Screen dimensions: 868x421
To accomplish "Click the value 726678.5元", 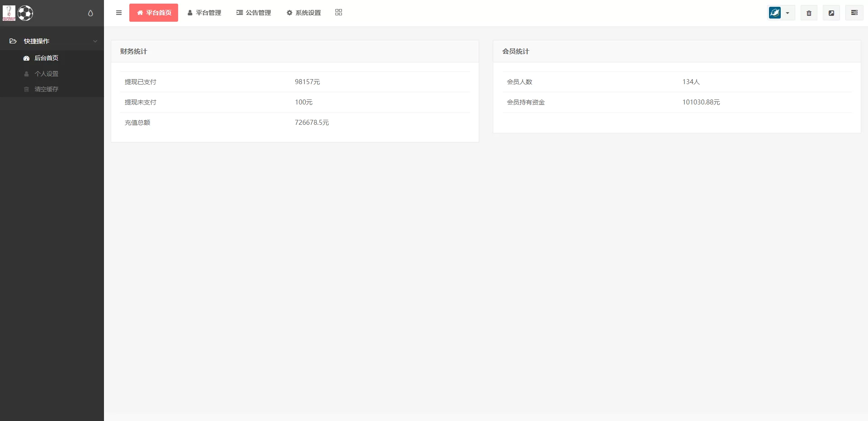I will [x=312, y=123].
